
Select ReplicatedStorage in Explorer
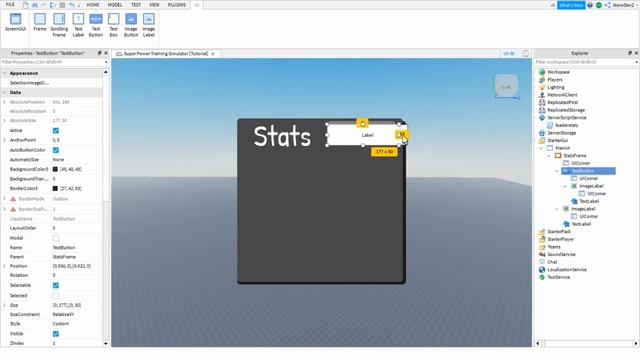[566, 110]
